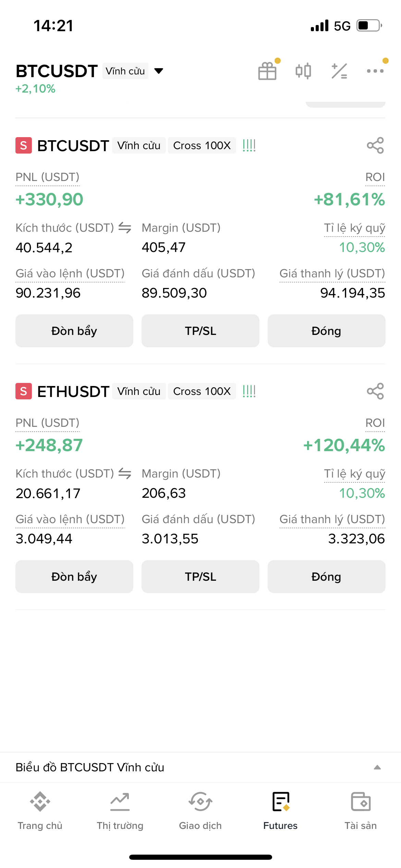
Task: Toggle ETHUSDT size unit swap arrows
Action: (x=125, y=473)
